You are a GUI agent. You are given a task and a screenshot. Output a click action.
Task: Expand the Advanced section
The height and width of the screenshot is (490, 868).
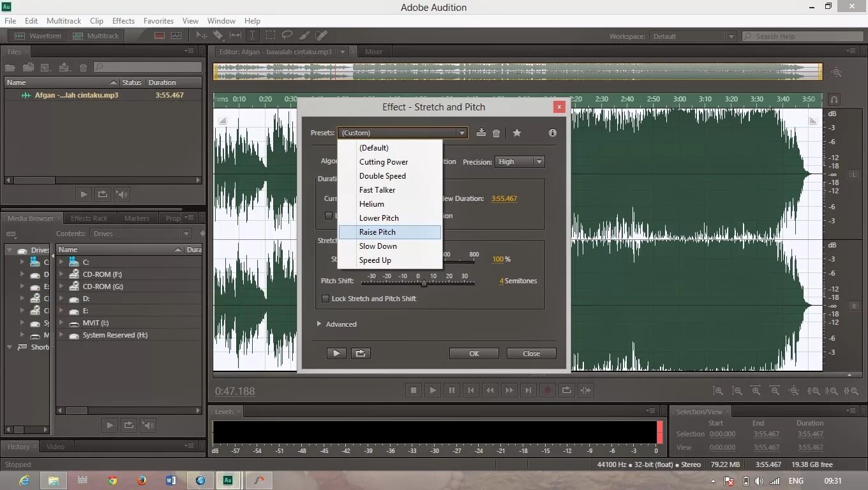[320, 324]
